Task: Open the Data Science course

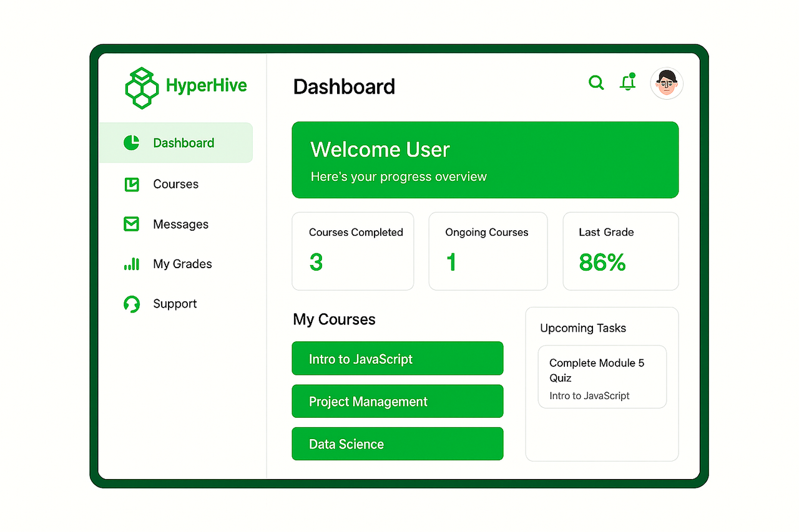Action: pyautogui.click(x=397, y=443)
